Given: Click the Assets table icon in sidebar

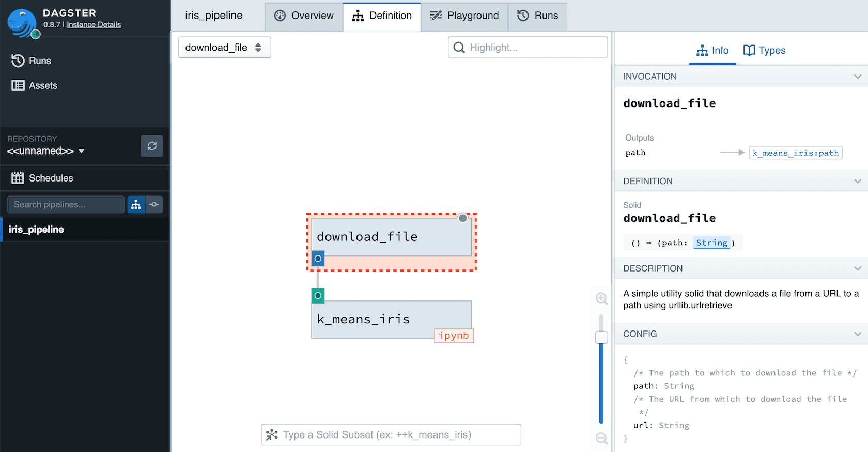Looking at the screenshot, I should [x=18, y=85].
